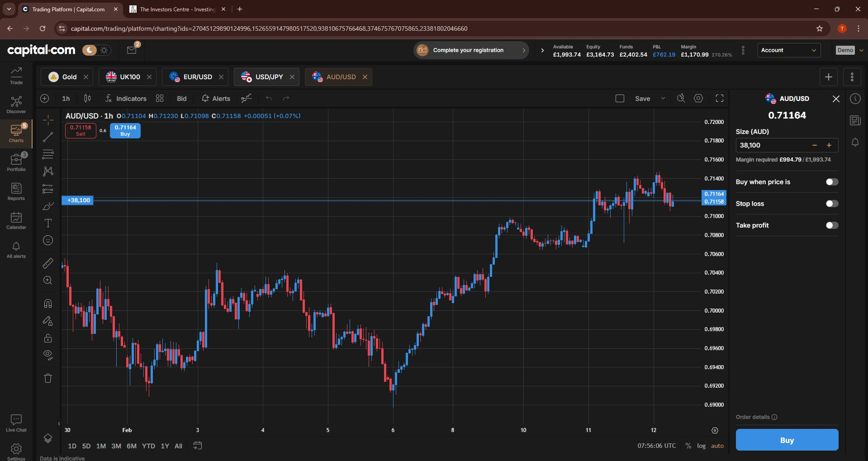868x461 pixels.
Task: Close the AUD/USD order panel
Action: tap(836, 99)
